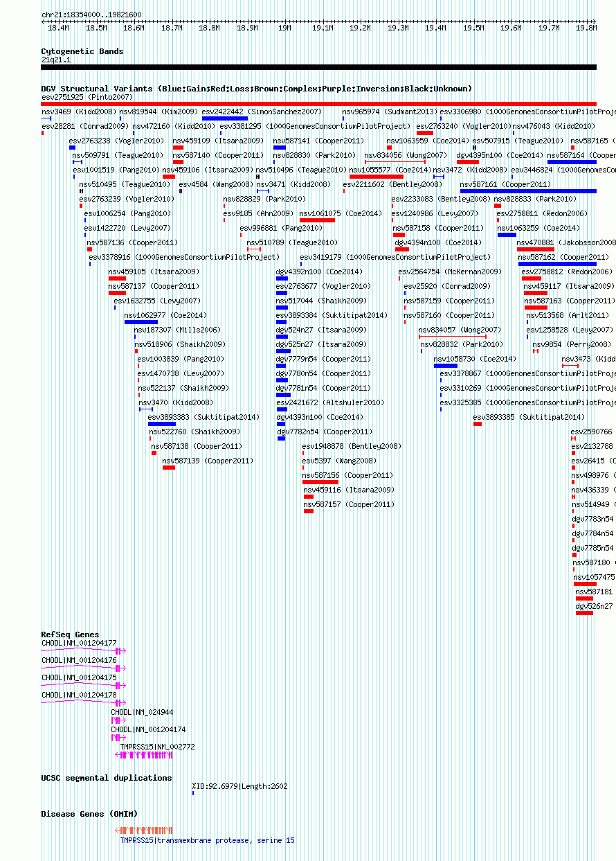This screenshot has width=616, height=861.
Task: Select variant esv9185 (Ahn2009)
Action: (258, 213)
